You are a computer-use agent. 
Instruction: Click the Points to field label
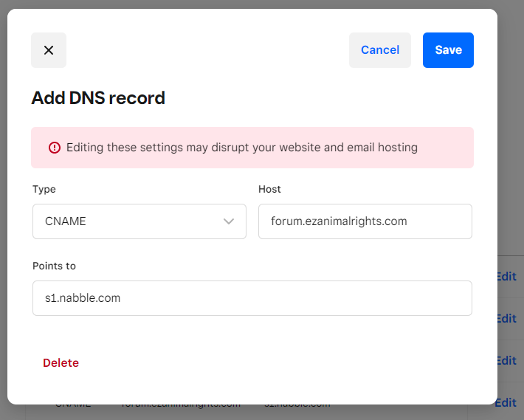tap(54, 266)
